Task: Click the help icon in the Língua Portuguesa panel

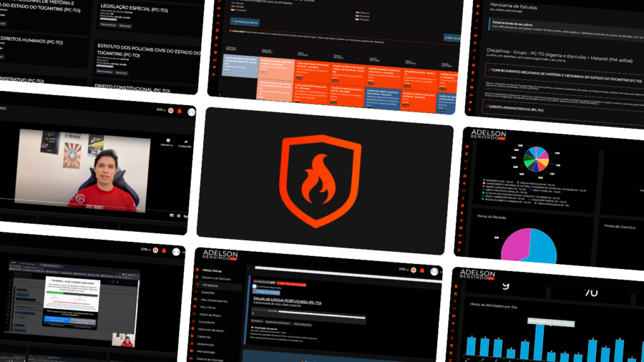Action: [x=414, y=270]
